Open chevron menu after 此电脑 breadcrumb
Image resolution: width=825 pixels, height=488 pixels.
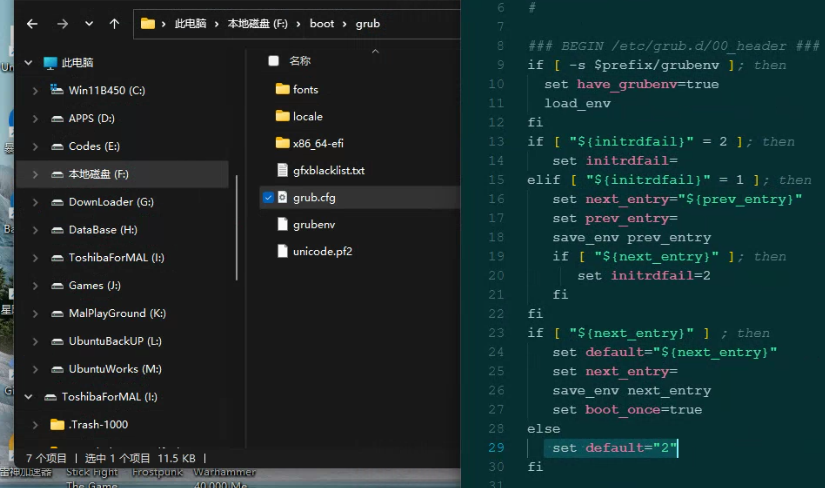pos(216,24)
